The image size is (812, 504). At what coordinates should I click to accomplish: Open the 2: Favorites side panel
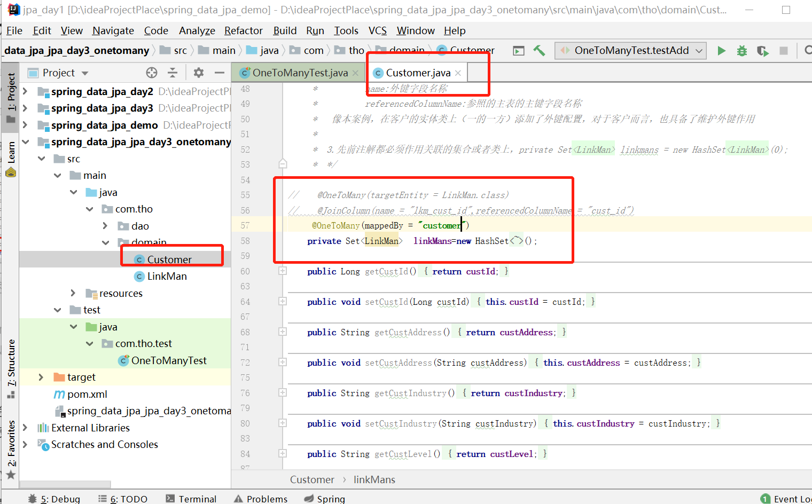tap(11, 450)
